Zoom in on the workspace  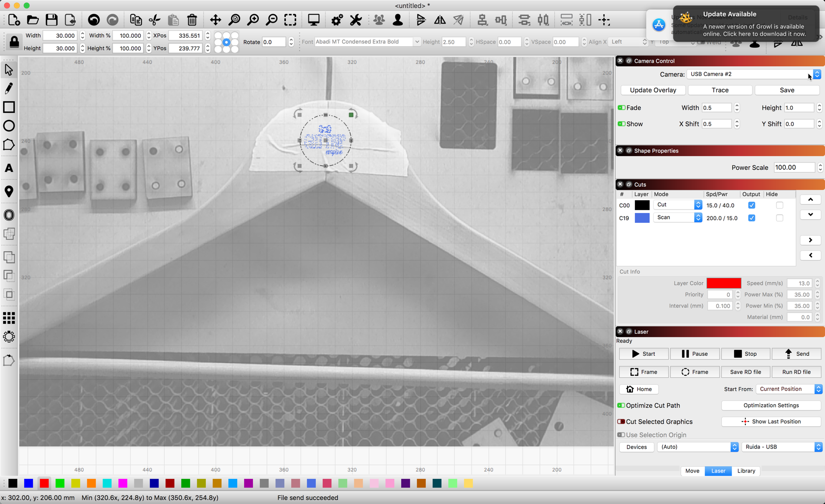(253, 20)
